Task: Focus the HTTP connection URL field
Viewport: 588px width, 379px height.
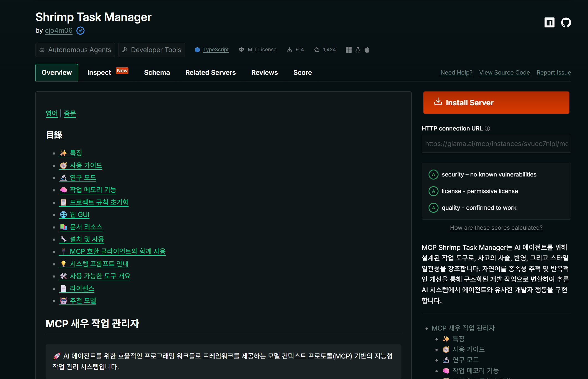Action: pos(496,144)
